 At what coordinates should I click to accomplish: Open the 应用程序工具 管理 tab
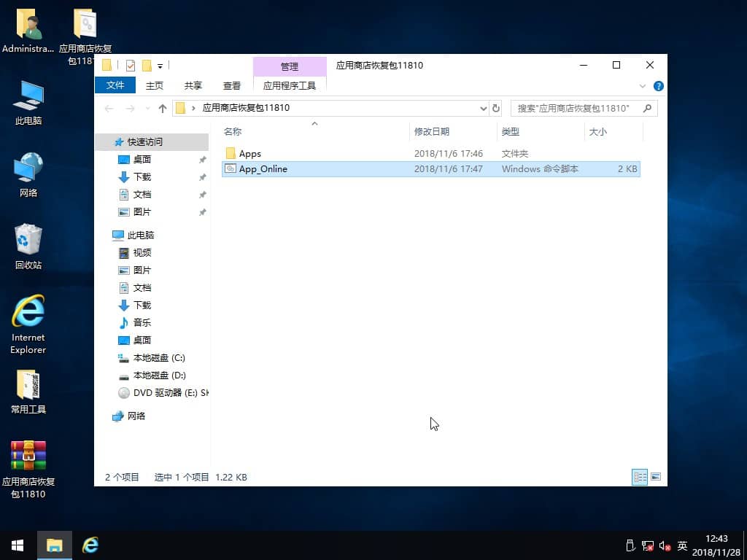click(x=290, y=85)
